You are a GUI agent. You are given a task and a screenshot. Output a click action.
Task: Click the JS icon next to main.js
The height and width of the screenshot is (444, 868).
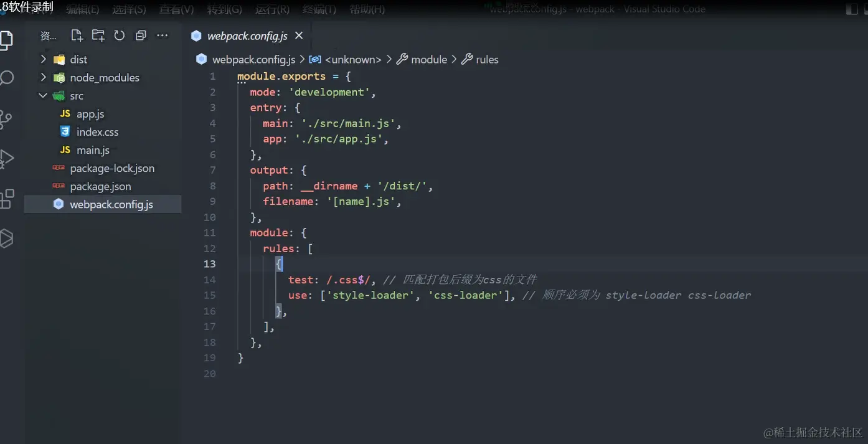click(x=65, y=150)
